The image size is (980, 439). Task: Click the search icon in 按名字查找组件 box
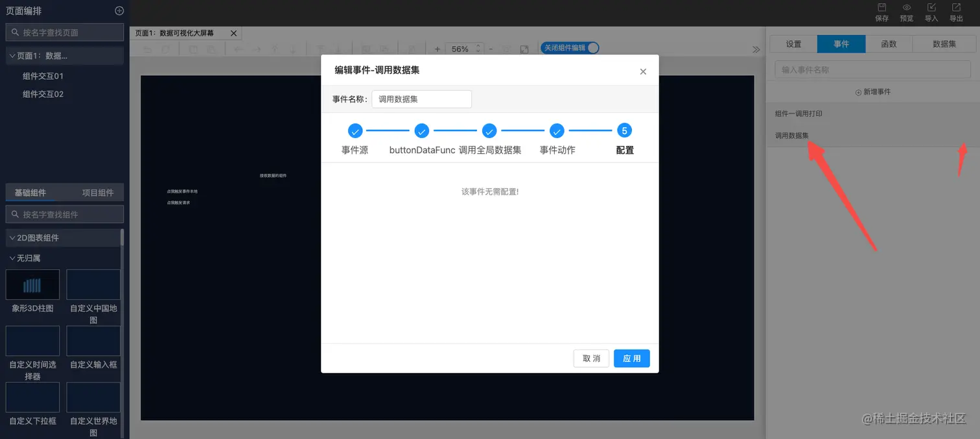coord(16,214)
